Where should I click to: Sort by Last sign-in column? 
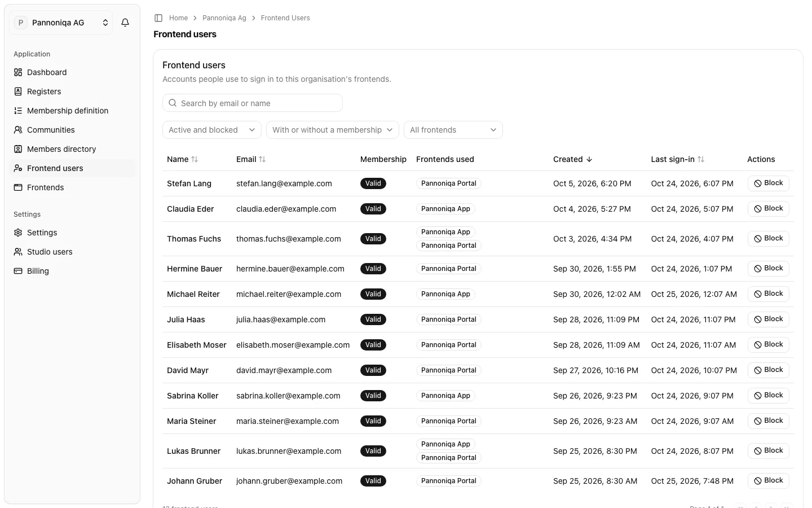[678, 159]
